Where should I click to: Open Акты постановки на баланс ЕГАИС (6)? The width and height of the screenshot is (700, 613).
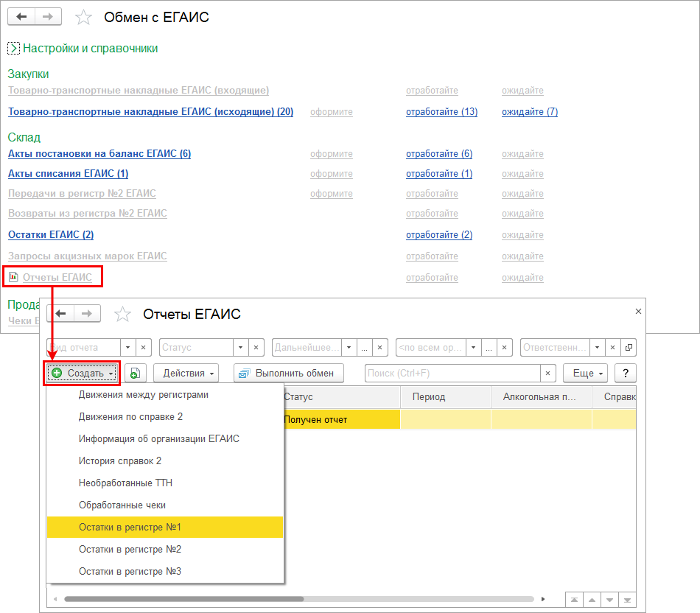click(99, 153)
